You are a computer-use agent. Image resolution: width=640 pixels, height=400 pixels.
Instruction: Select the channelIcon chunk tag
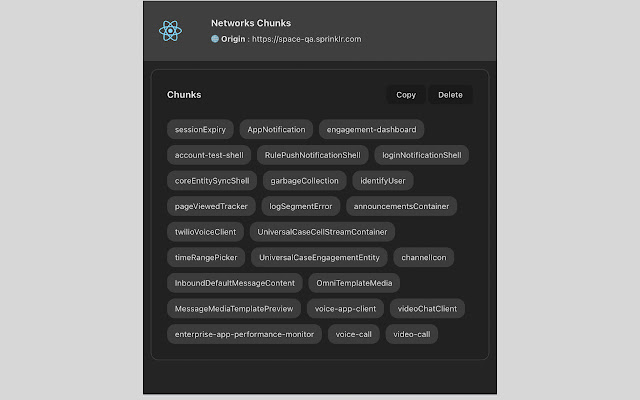[x=425, y=257]
